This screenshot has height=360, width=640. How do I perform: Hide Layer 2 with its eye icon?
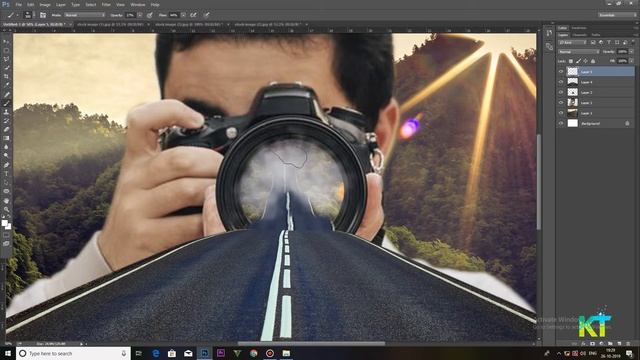561,92
